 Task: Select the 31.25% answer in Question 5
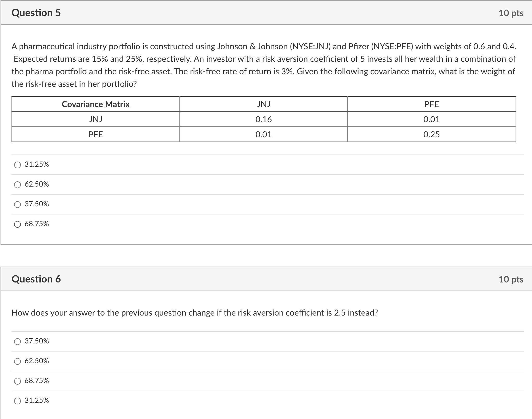[x=17, y=164]
